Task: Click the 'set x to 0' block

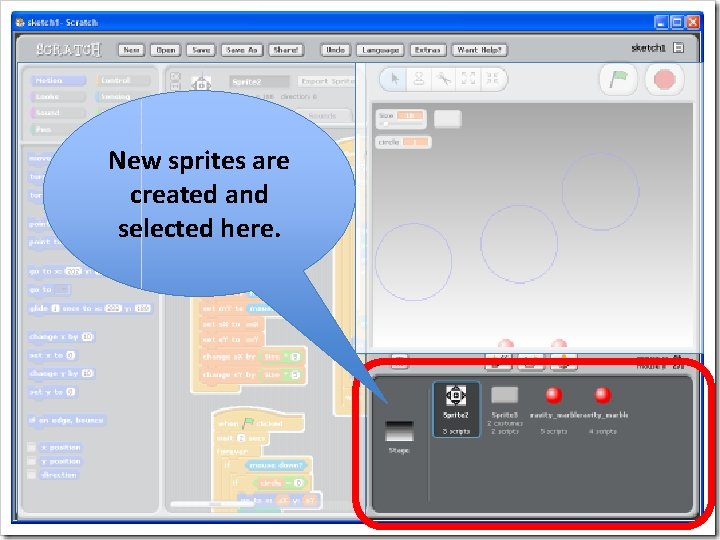Action: point(52,355)
